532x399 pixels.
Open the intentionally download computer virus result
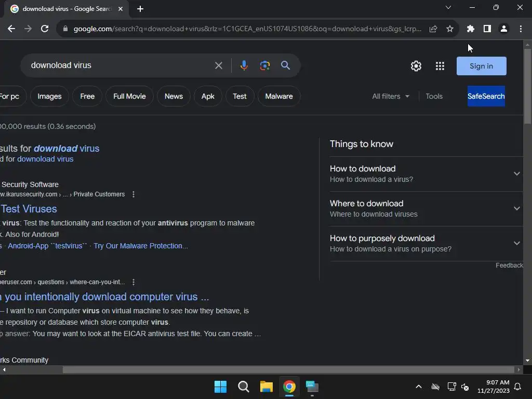pyautogui.click(x=104, y=297)
